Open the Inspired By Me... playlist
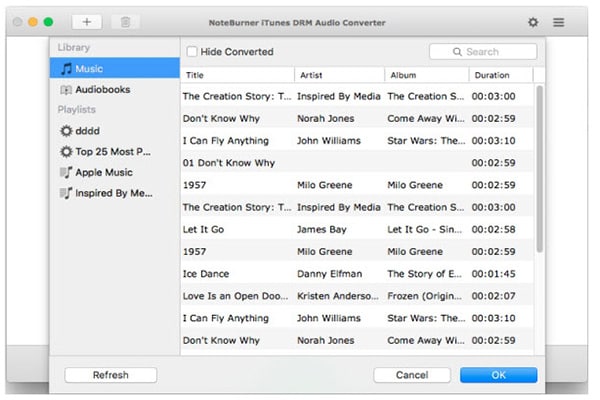 (x=115, y=193)
